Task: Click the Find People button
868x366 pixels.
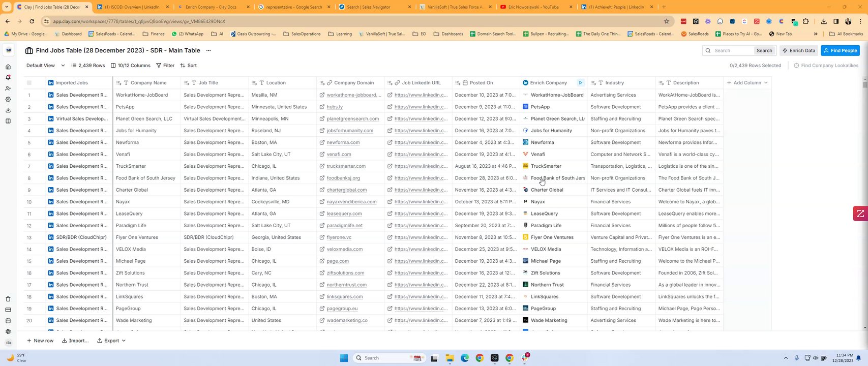Action: coord(841,50)
